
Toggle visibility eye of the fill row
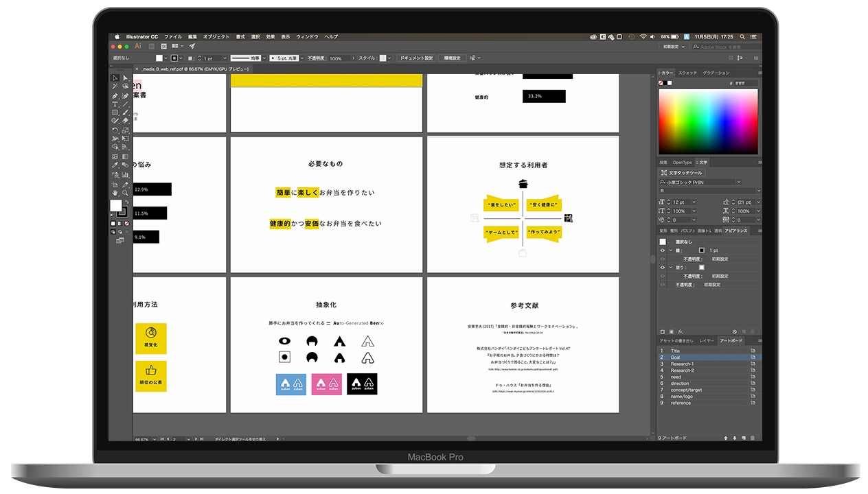tap(663, 268)
